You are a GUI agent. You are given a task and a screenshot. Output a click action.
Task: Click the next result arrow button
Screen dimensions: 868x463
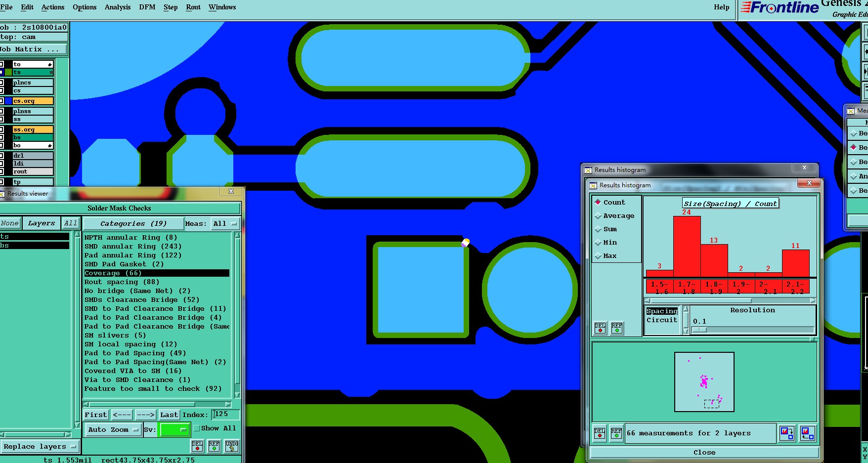(145, 415)
